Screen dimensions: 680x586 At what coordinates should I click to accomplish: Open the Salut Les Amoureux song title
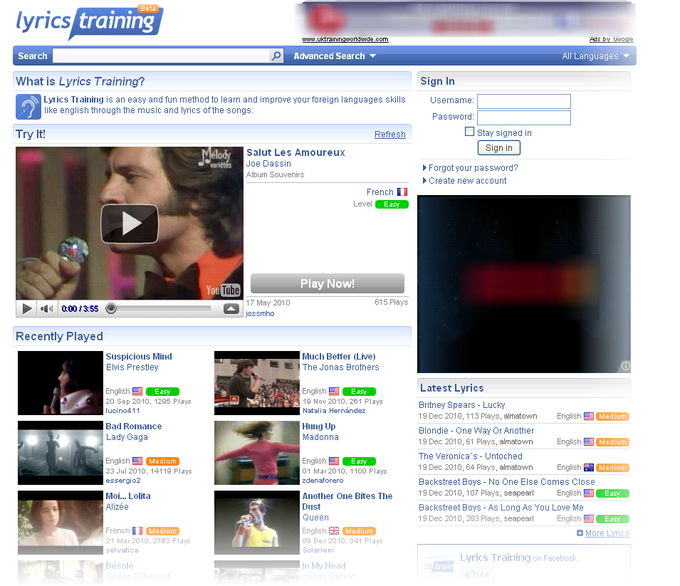click(x=296, y=152)
